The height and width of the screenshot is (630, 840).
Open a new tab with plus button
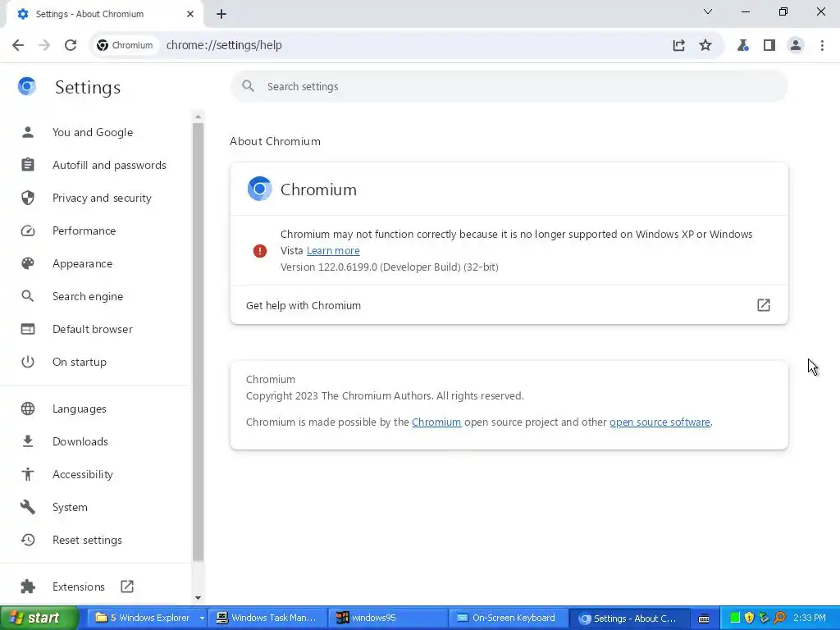(221, 14)
